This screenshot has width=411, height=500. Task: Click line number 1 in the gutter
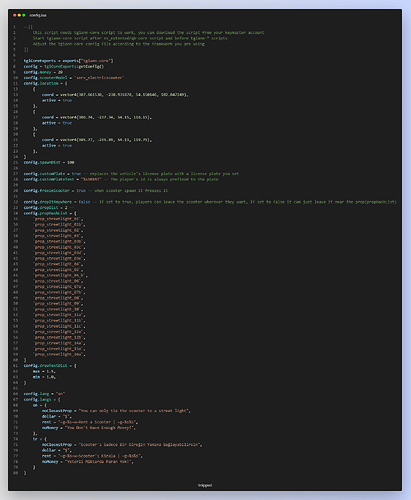tap(14, 27)
